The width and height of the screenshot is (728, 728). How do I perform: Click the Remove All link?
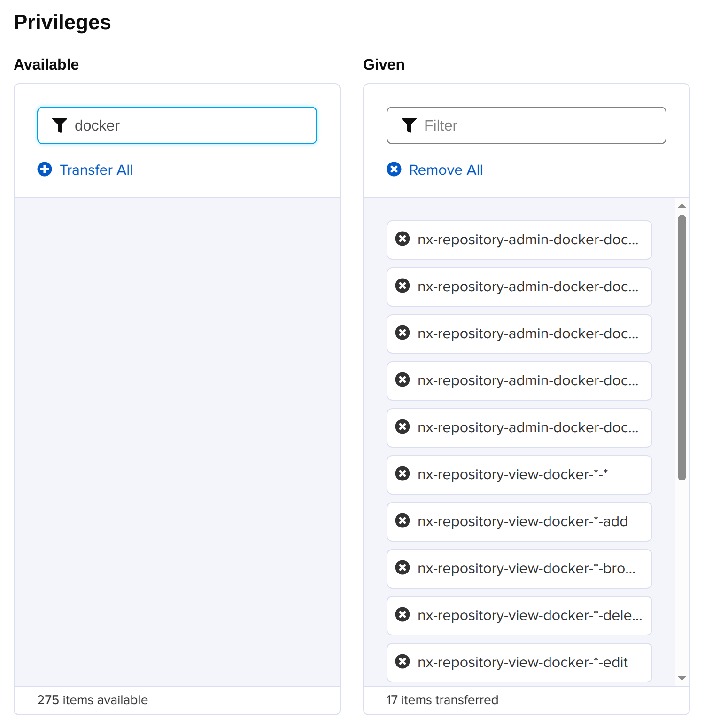click(446, 170)
